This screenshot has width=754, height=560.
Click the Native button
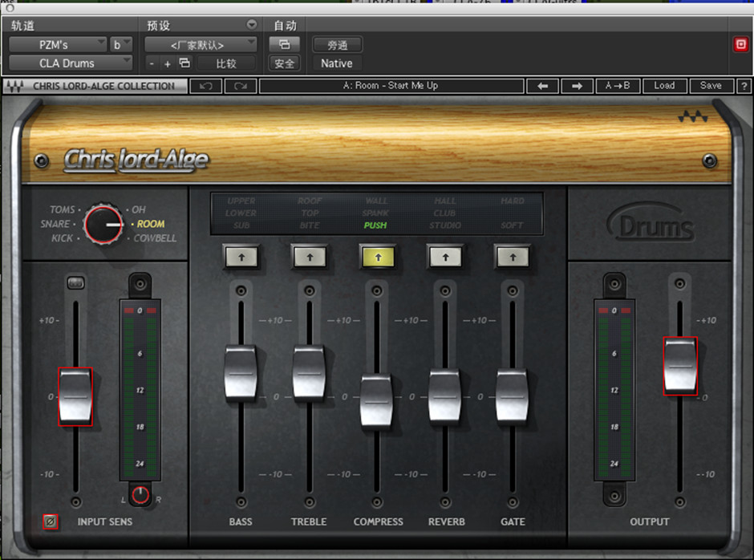click(337, 63)
